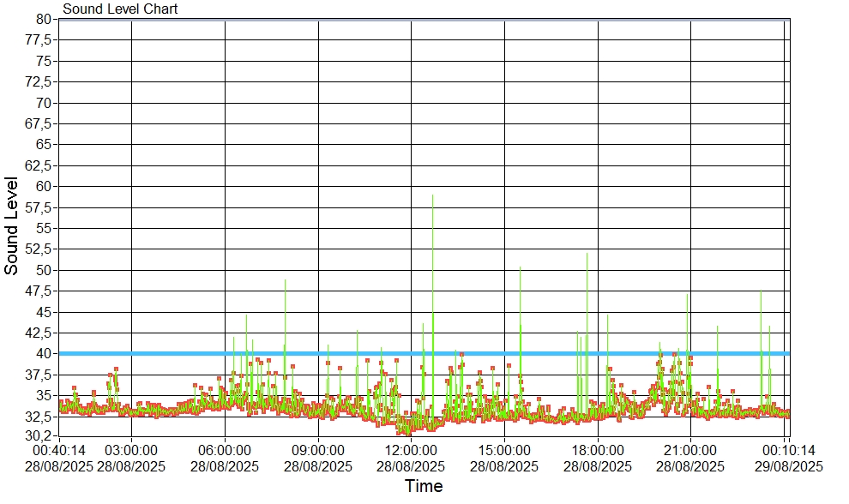Viewport: 849px width, 504px height.
Task: Click the 00:40:14 start time label
Action: coord(59,450)
